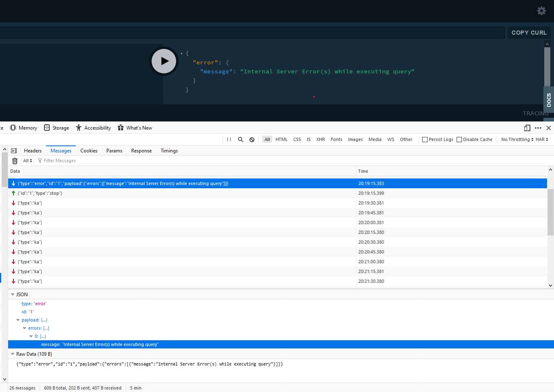Screen dimensions: 554x392
Task: Filter requests to WS only
Action: tap(391, 139)
